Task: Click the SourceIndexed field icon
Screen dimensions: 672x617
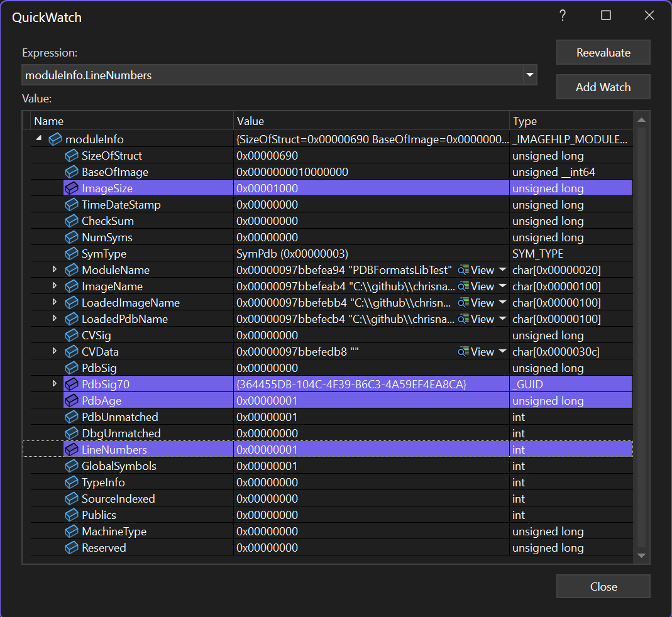Action: pyautogui.click(x=72, y=498)
